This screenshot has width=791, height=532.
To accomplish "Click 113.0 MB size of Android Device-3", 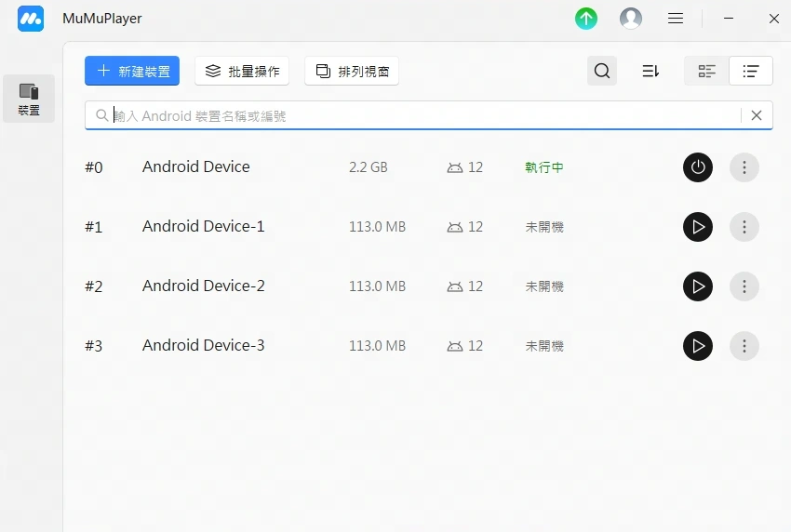I will coord(377,345).
